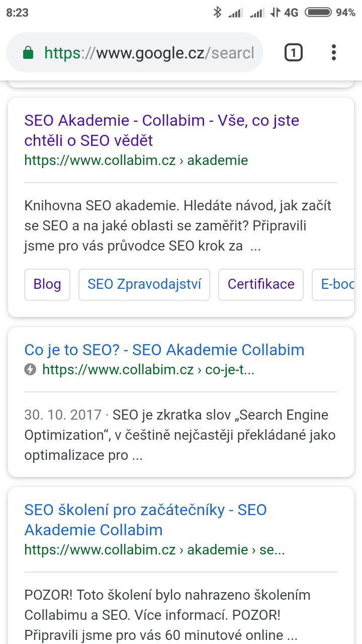Select the SEO Zpravodajství sitelink chip
362x644 pixels.
coord(144,284)
